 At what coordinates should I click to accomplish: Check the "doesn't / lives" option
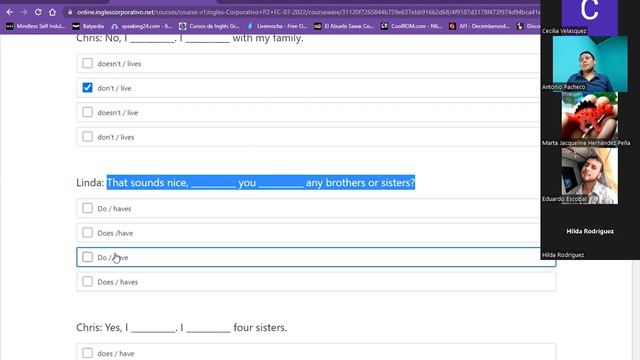(x=87, y=63)
